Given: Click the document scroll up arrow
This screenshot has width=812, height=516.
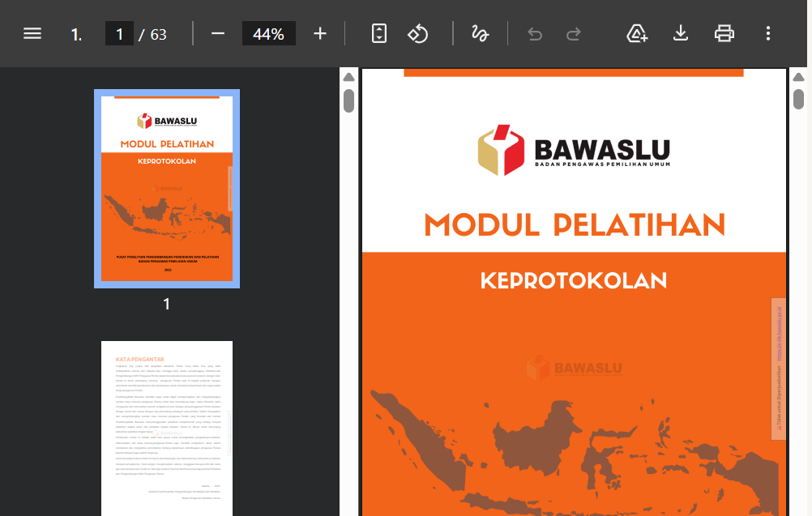Looking at the screenshot, I should click(x=798, y=77).
